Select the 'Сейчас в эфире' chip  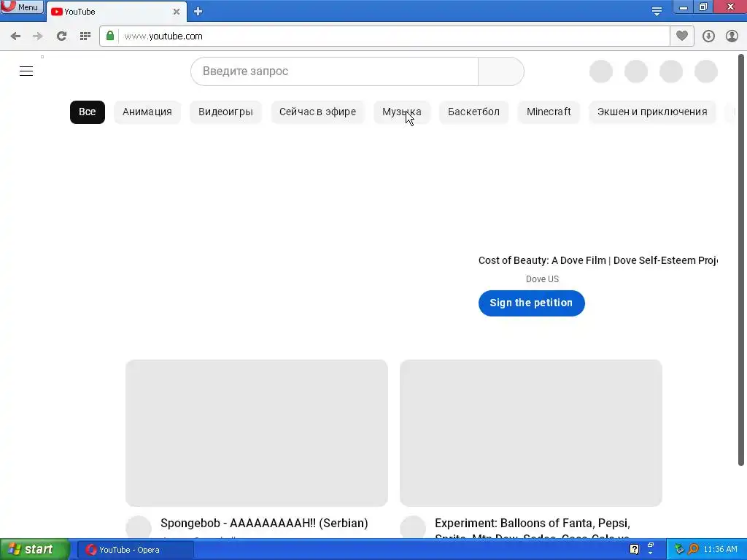[x=318, y=112]
